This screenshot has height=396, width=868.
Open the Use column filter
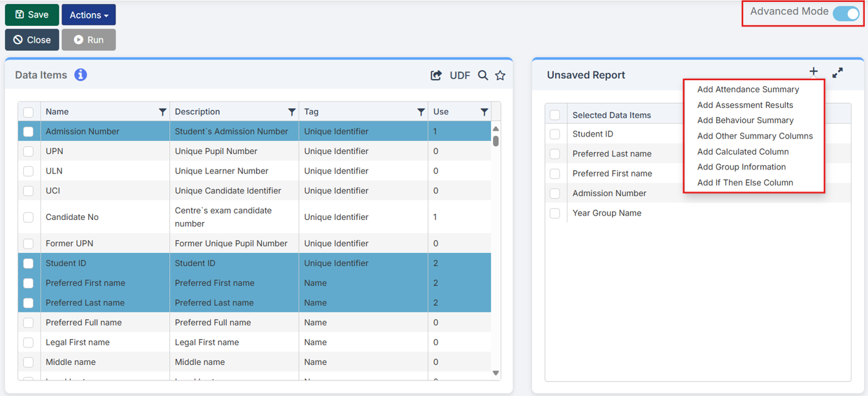pos(484,112)
